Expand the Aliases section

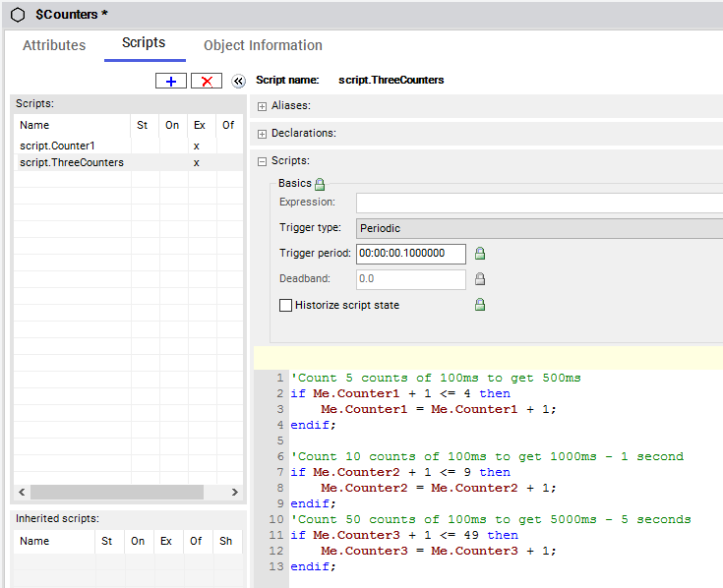pyautogui.click(x=263, y=106)
